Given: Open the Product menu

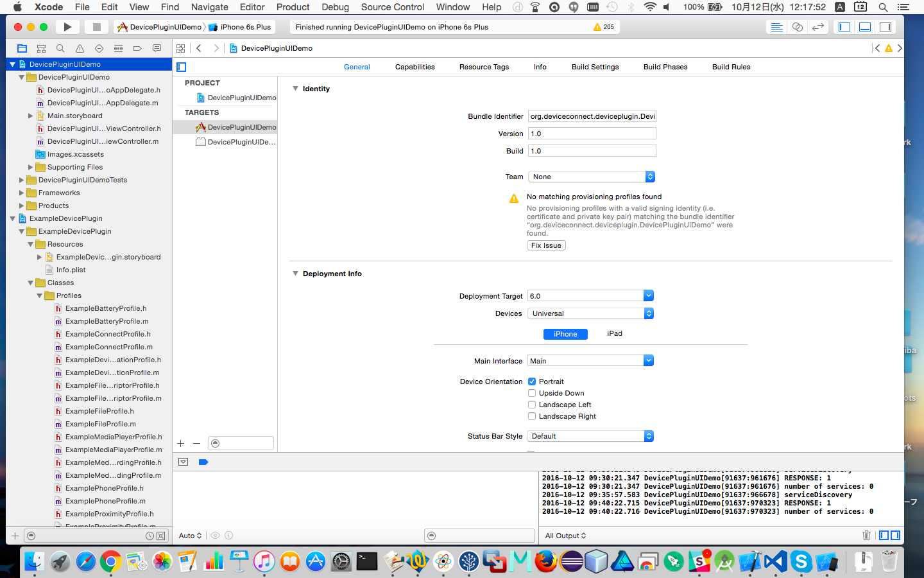Looking at the screenshot, I should (x=293, y=7).
